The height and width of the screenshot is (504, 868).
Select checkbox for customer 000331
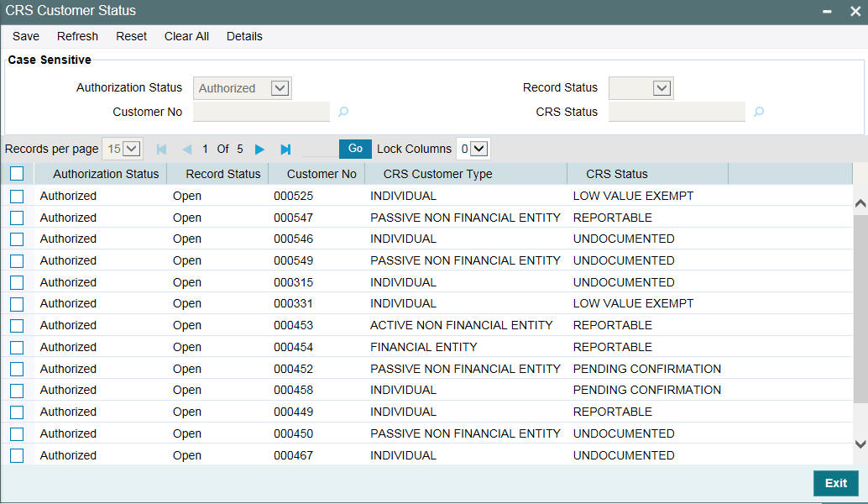click(x=17, y=304)
